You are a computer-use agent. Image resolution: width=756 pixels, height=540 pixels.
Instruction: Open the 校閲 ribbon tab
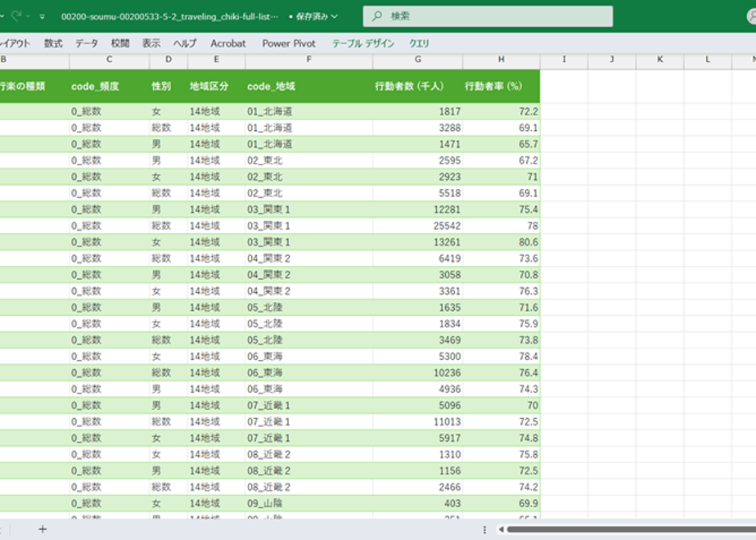[x=120, y=43]
